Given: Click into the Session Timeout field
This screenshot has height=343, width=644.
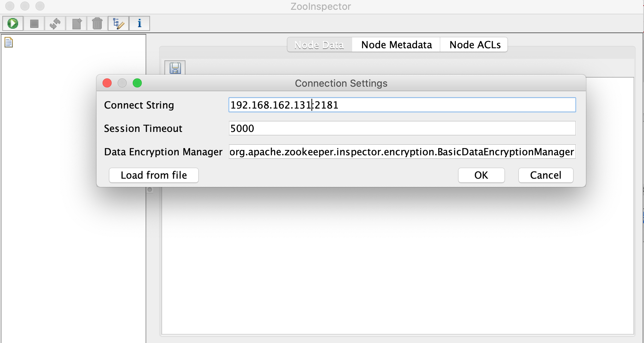Looking at the screenshot, I should click(x=402, y=128).
